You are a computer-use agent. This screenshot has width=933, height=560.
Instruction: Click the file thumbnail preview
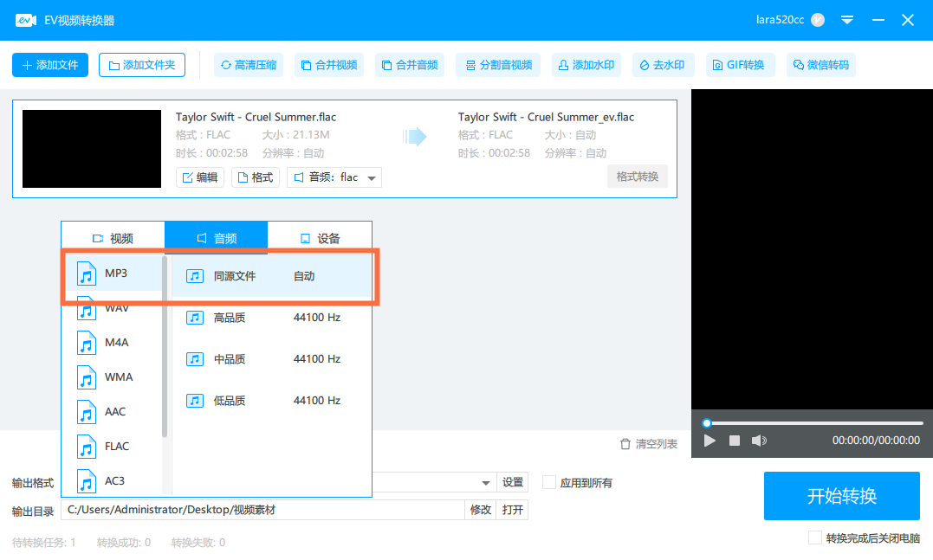[92, 149]
